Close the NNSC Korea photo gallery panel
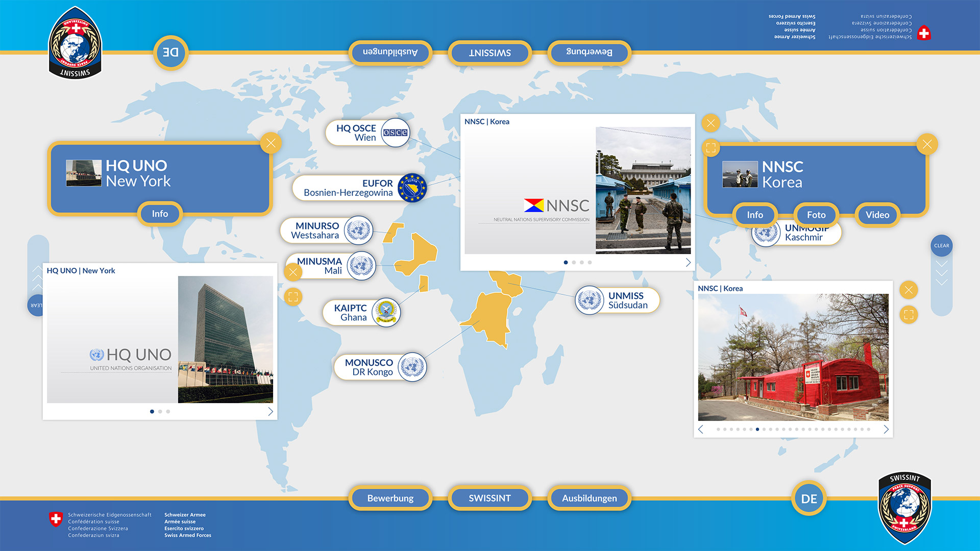The image size is (980, 551). pos(909,290)
